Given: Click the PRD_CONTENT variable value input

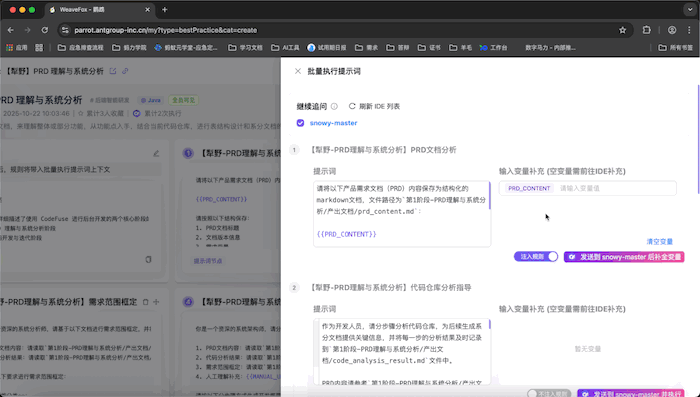Looking at the screenshot, I should click(616, 188).
